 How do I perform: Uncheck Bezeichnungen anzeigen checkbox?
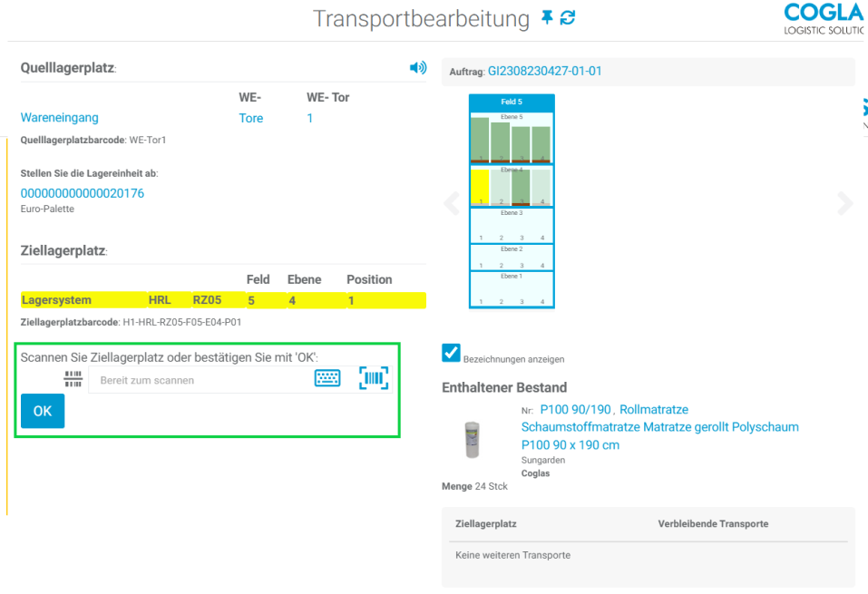452,353
